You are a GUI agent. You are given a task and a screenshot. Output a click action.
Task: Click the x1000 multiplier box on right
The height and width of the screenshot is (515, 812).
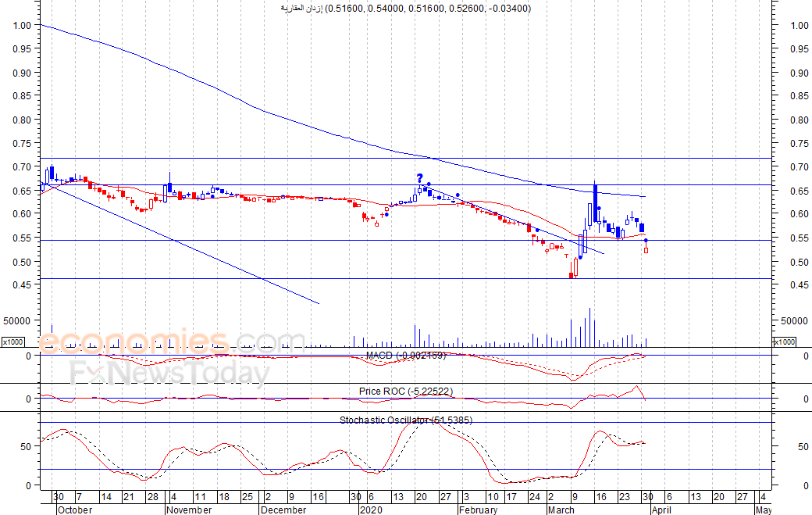coord(784,342)
